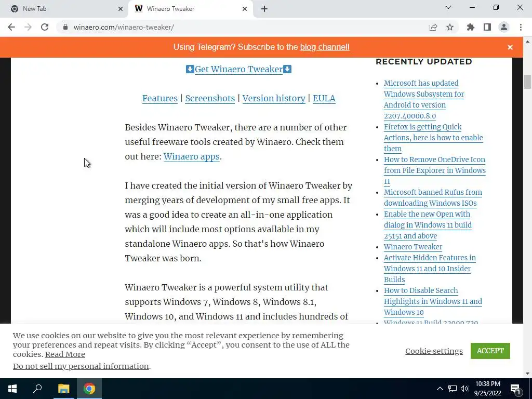
Task: Follow the blog channel link
Action: click(x=325, y=47)
